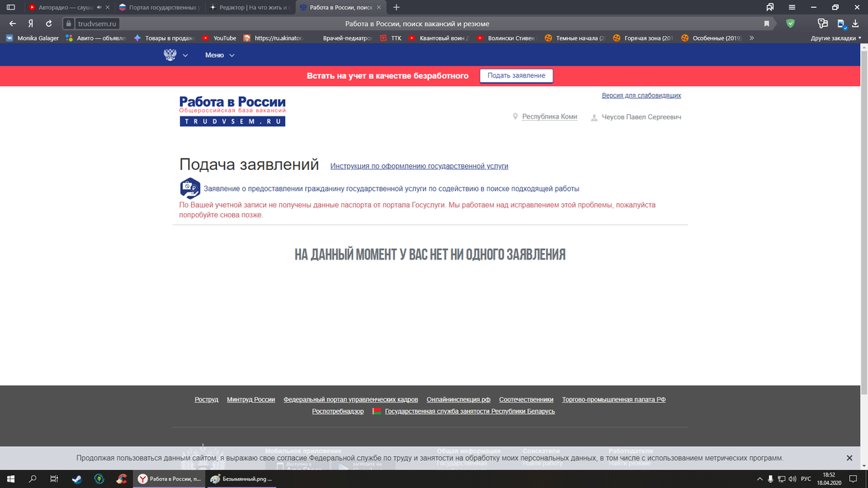Image resolution: width=868 pixels, height=488 pixels.
Task: Open the Соотечественники footer link
Action: 527,399
